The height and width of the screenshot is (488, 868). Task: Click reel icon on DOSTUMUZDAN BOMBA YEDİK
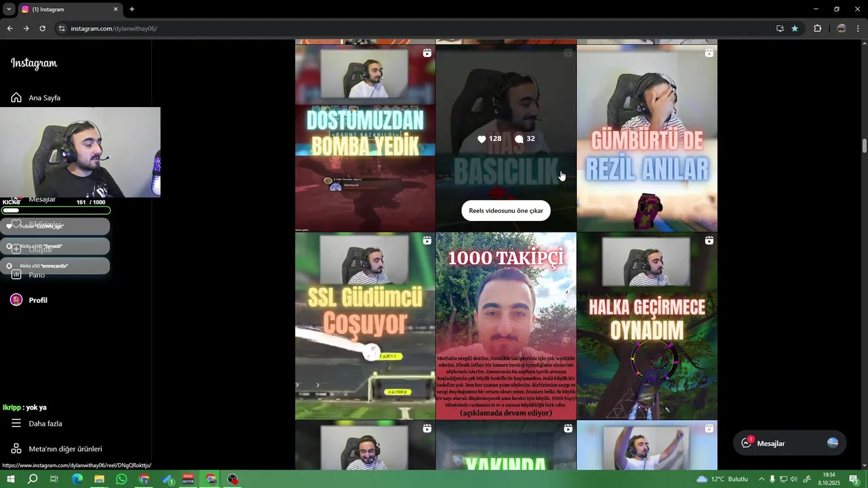tap(427, 53)
